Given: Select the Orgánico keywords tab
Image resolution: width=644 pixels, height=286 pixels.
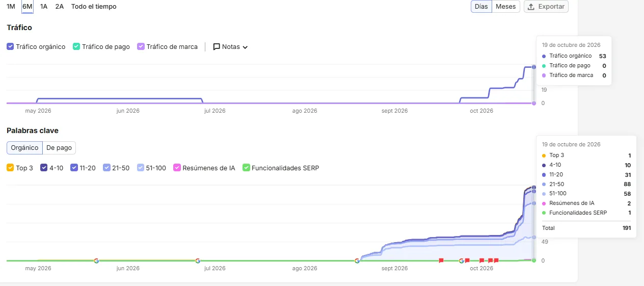Looking at the screenshot, I should [24, 148].
